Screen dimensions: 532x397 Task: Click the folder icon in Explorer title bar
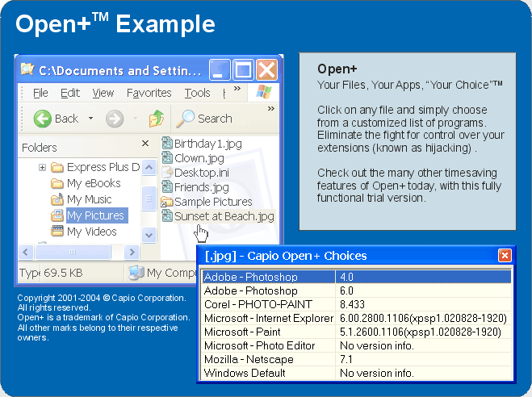coord(27,69)
